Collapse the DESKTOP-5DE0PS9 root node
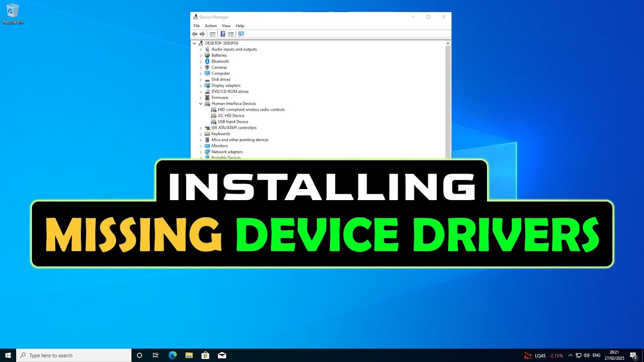 pyautogui.click(x=194, y=43)
